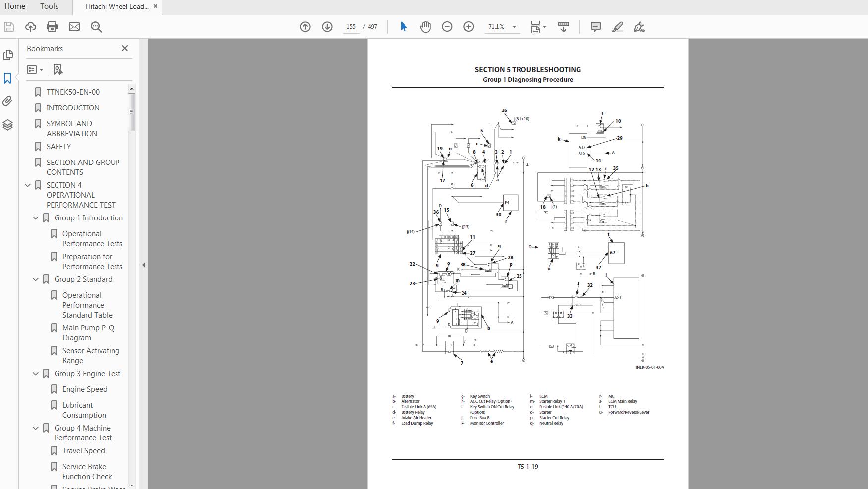Switch to the Home tab
The image size is (868, 489).
14,6
